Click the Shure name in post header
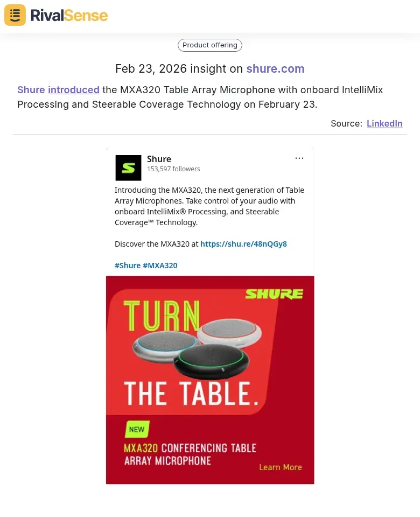The width and height of the screenshot is (420, 517). [x=159, y=159]
